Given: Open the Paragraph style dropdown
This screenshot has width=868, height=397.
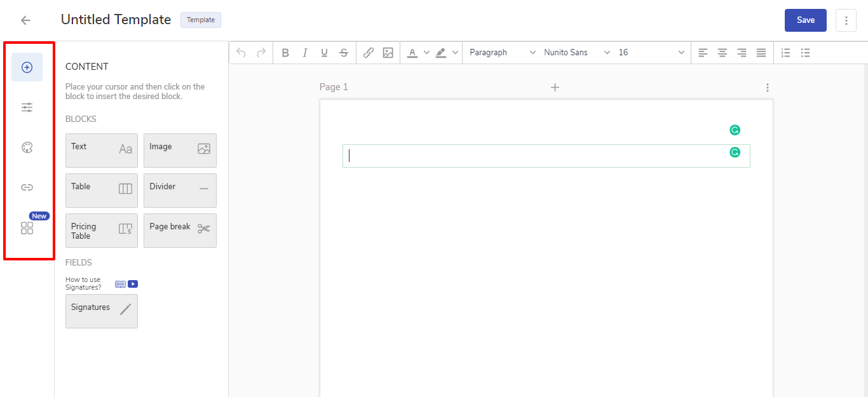Looking at the screenshot, I should pos(502,53).
